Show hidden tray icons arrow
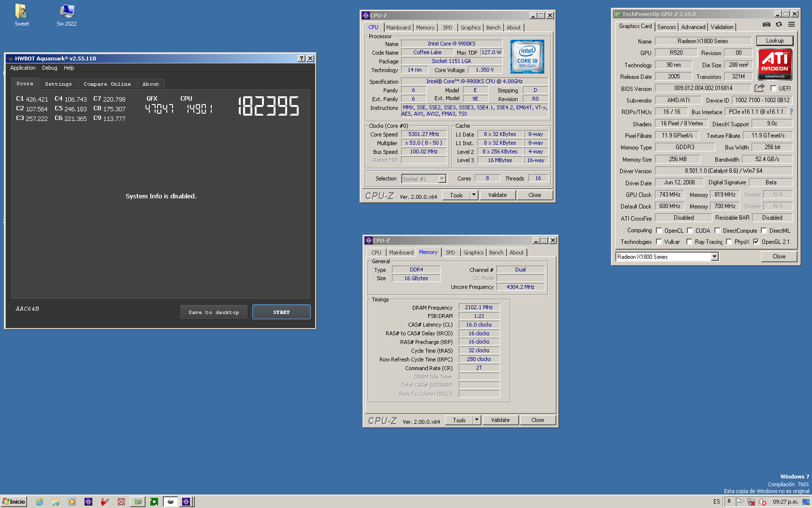Viewport: 812px width, 508px height. (729, 501)
